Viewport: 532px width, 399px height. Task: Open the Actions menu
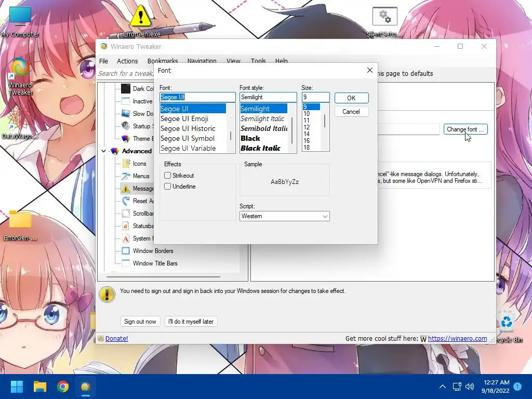127,61
